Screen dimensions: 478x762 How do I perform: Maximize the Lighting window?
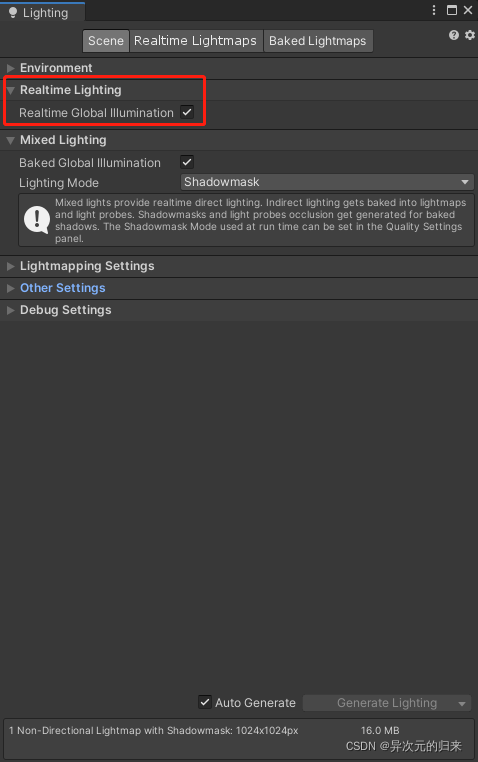tap(452, 10)
